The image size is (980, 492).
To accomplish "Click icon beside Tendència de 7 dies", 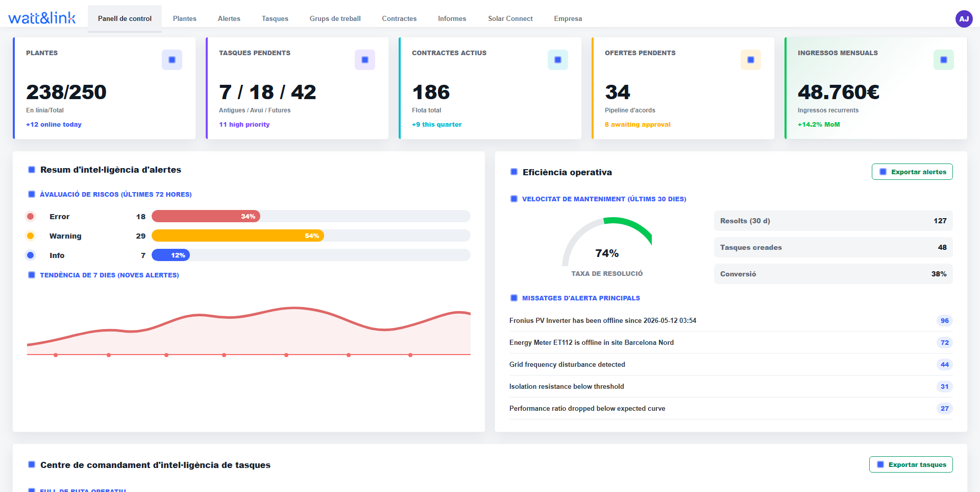I will pos(32,275).
